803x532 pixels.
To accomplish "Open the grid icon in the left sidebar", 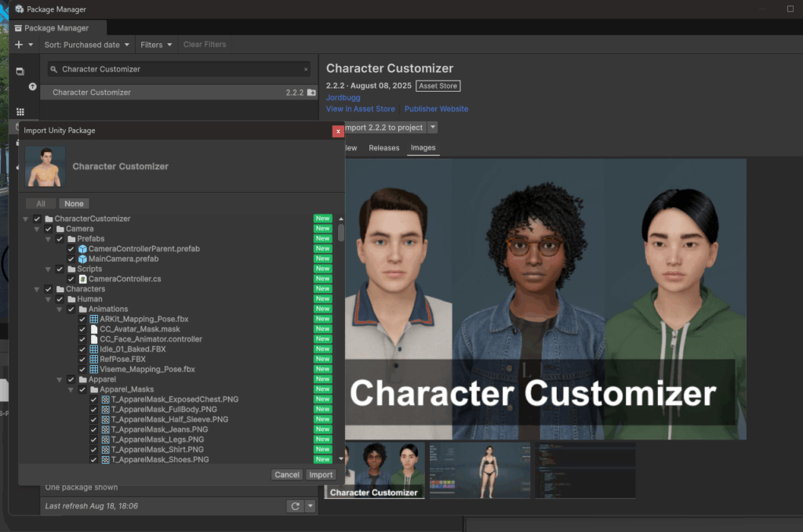I will tap(20, 112).
